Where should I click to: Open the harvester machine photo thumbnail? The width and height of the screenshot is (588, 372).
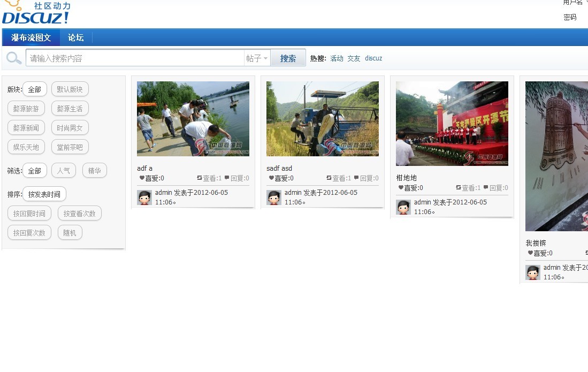[323, 118]
